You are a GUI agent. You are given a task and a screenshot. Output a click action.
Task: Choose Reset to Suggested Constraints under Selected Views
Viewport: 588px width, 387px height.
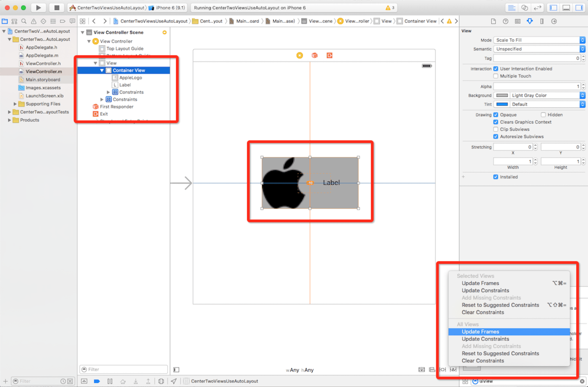click(509, 305)
